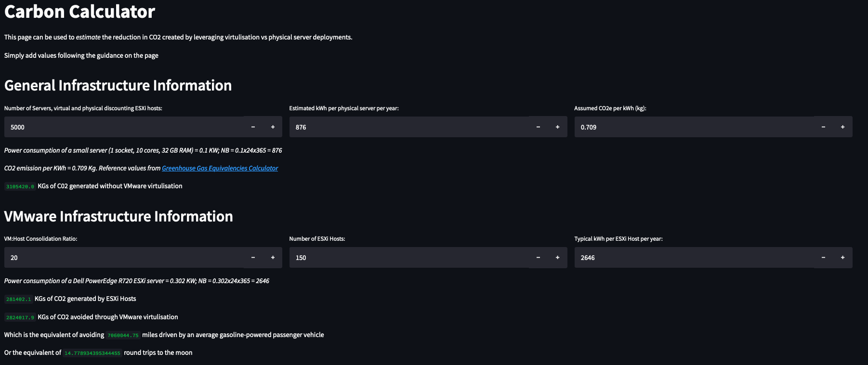The height and width of the screenshot is (365, 868).
Task: Edit the Consolidation Ratio field showing 20
Action: click(124, 258)
